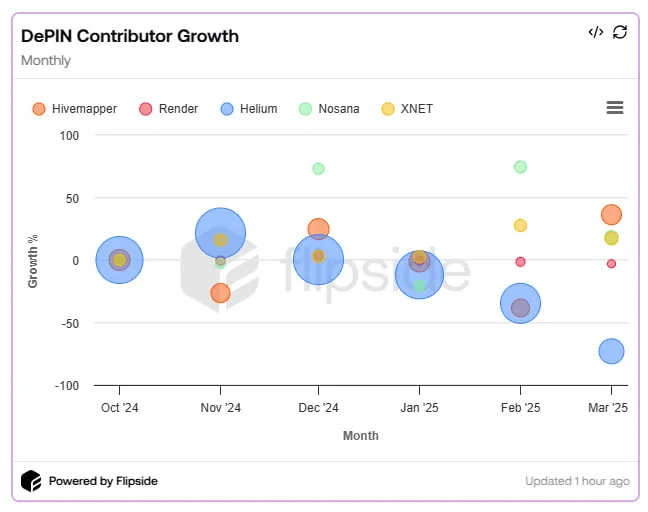
Task: Open the embed code icon
Action: 596,32
